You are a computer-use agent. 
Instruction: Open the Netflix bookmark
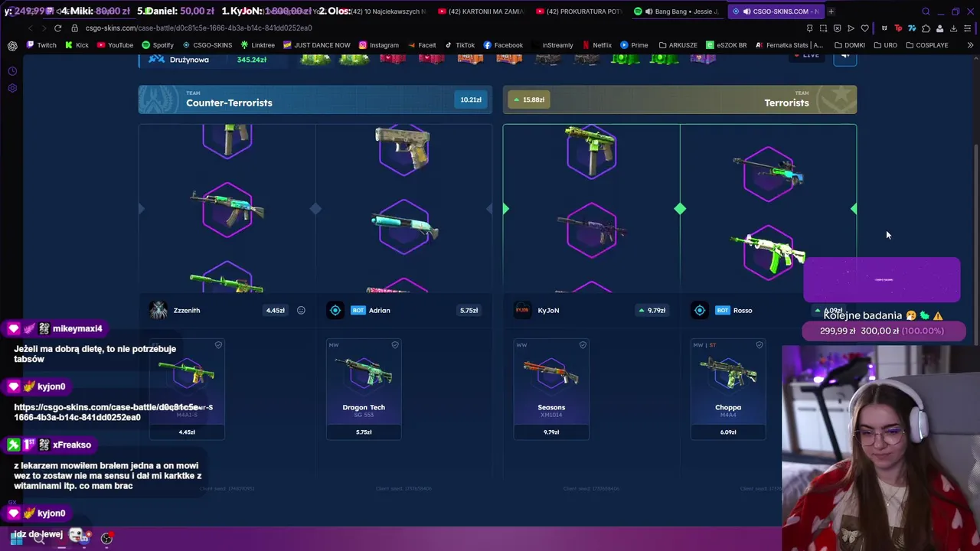596,45
